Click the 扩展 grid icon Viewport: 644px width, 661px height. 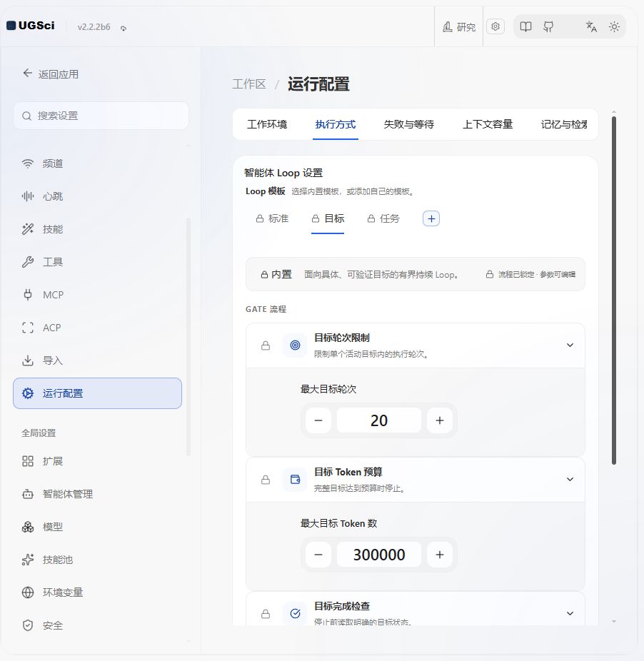point(28,461)
